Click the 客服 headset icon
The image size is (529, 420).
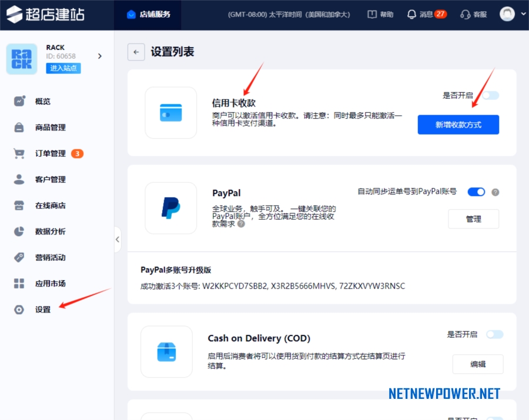[466, 15]
